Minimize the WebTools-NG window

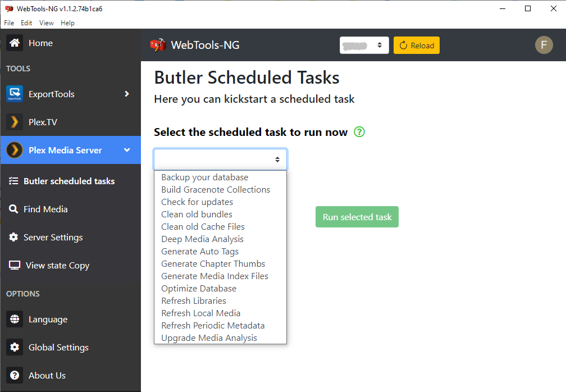click(502, 8)
